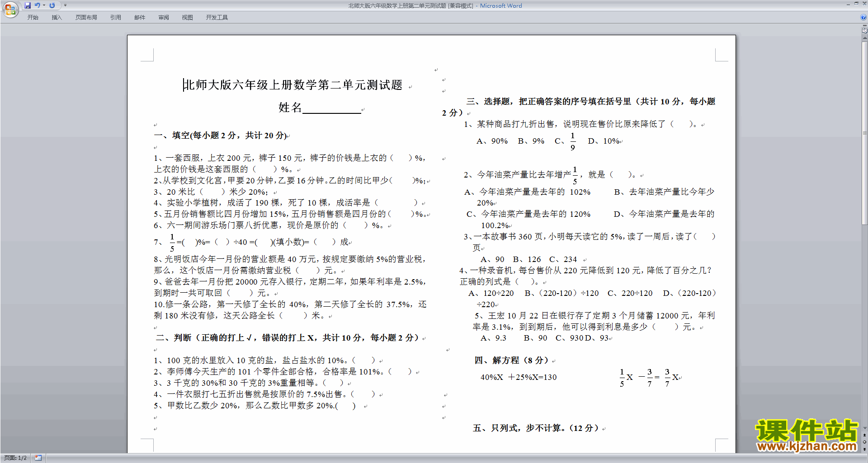Open the 邮件 ribbon tab
The height and width of the screenshot is (463, 868).
click(x=140, y=17)
